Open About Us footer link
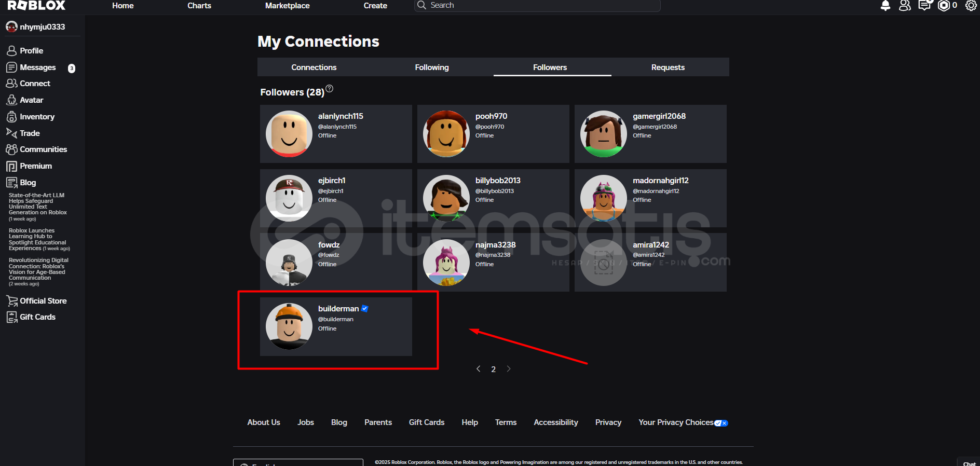The image size is (980, 466). pyautogui.click(x=264, y=422)
